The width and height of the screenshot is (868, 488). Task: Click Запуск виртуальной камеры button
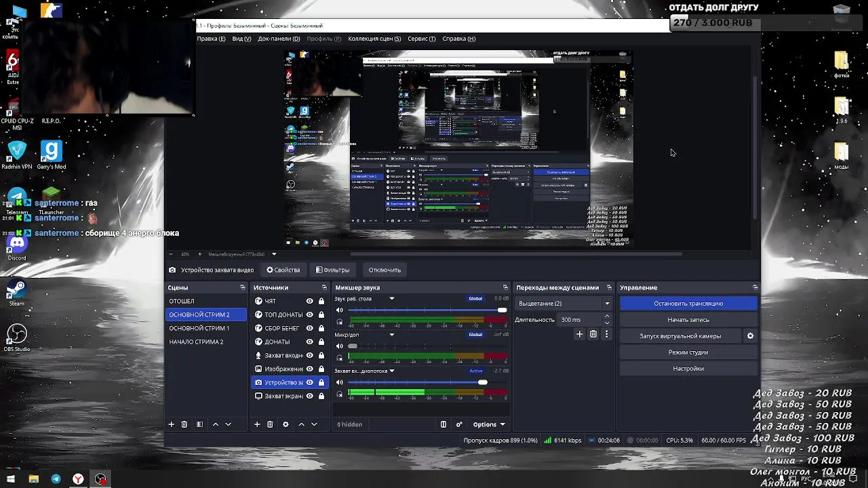[x=680, y=336]
